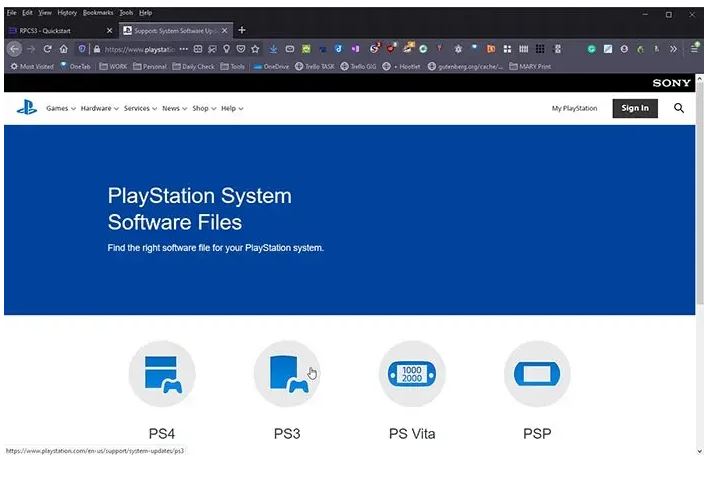This screenshot has width=711, height=477.
Task: Switch to RPCS3 - Quickstart tab
Action: (61, 30)
